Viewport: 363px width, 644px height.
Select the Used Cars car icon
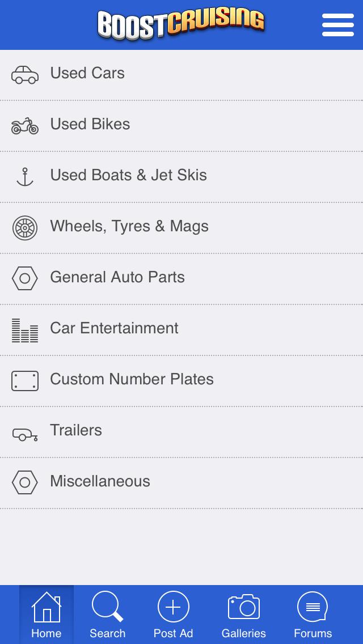coord(25,73)
